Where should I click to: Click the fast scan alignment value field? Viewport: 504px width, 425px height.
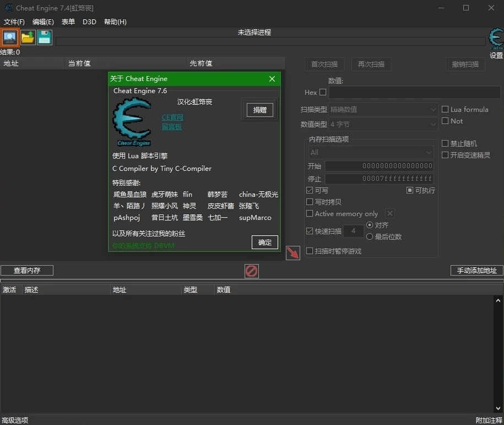(353, 231)
